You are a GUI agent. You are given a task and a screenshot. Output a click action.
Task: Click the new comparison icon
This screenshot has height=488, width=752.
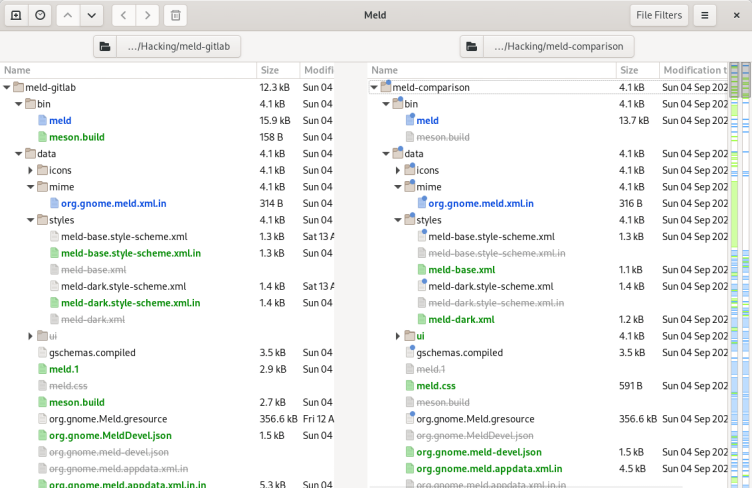coord(15,15)
